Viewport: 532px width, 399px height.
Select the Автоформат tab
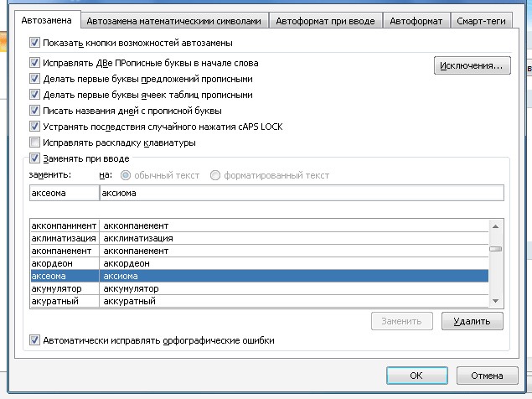pyautogui.click(x=416, y=21)
